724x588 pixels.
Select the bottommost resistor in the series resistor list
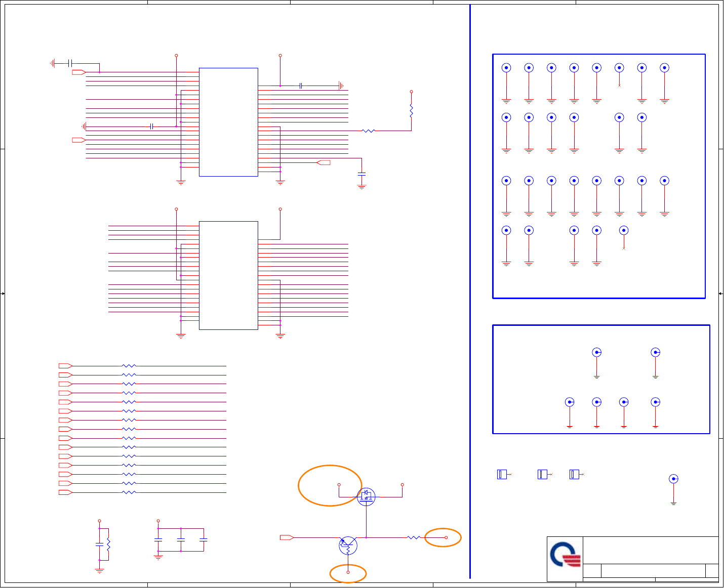[x=129, y=492]
